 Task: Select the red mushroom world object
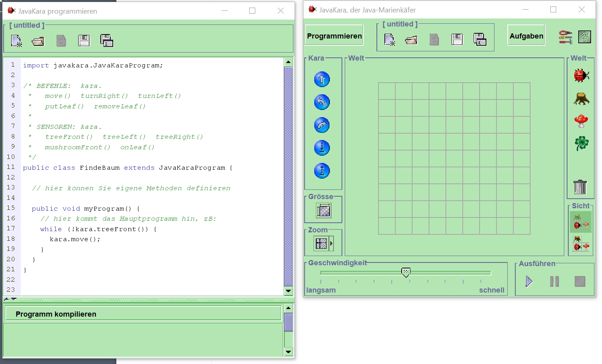(581, 121)
